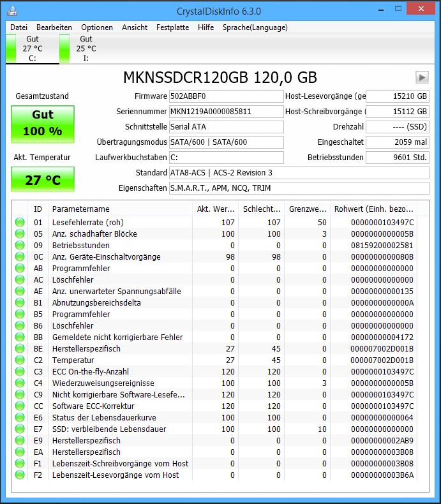
Task: Open the Datei menu
Action: click(19, 27)
